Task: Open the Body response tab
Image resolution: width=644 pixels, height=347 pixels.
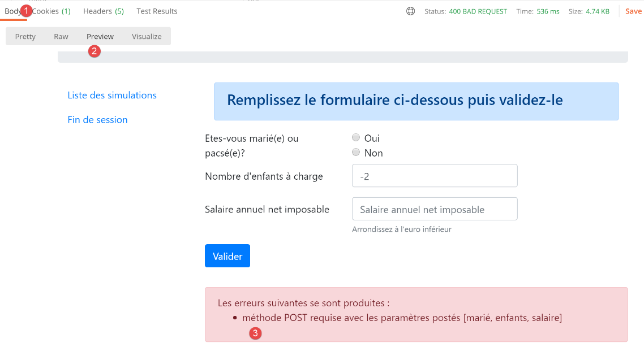Action: (12, 11)
